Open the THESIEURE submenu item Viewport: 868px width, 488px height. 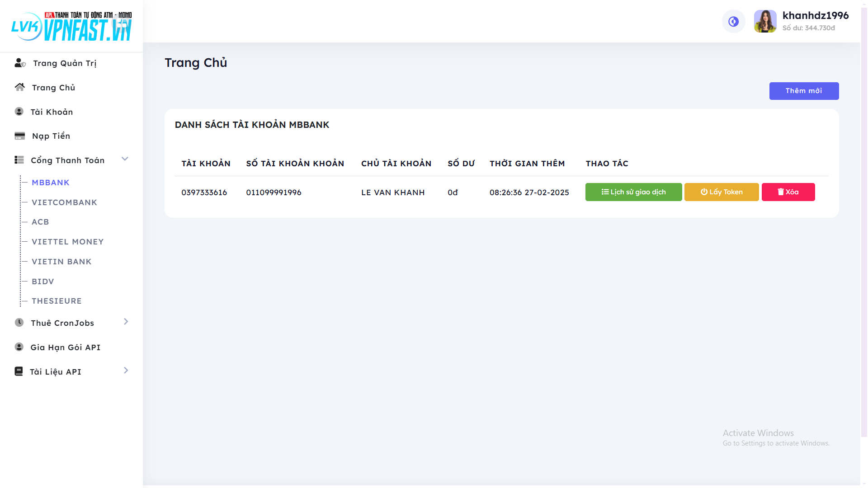[57, 301]
